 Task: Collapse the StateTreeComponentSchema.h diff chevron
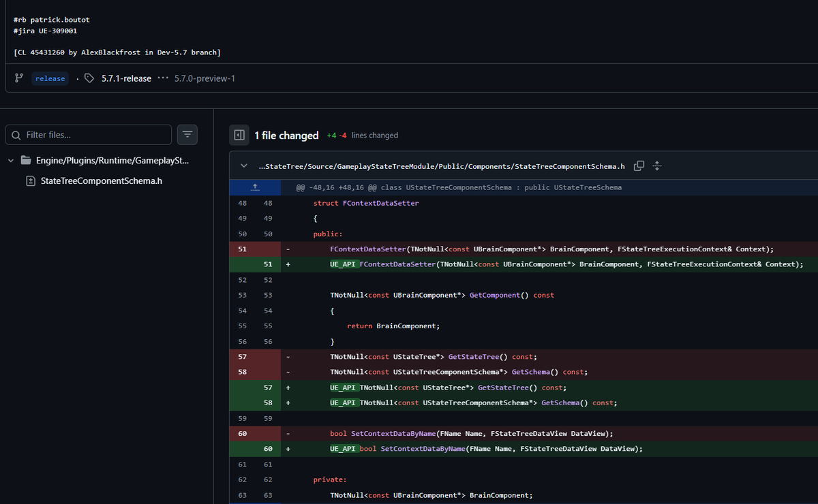(244, 166)
